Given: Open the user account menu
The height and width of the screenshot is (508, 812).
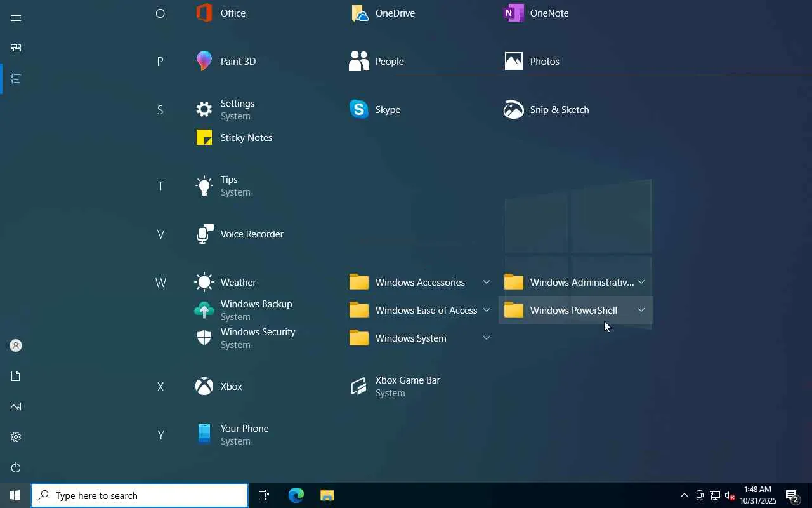Looking at the screenshot, I should (x=16, y=345).
